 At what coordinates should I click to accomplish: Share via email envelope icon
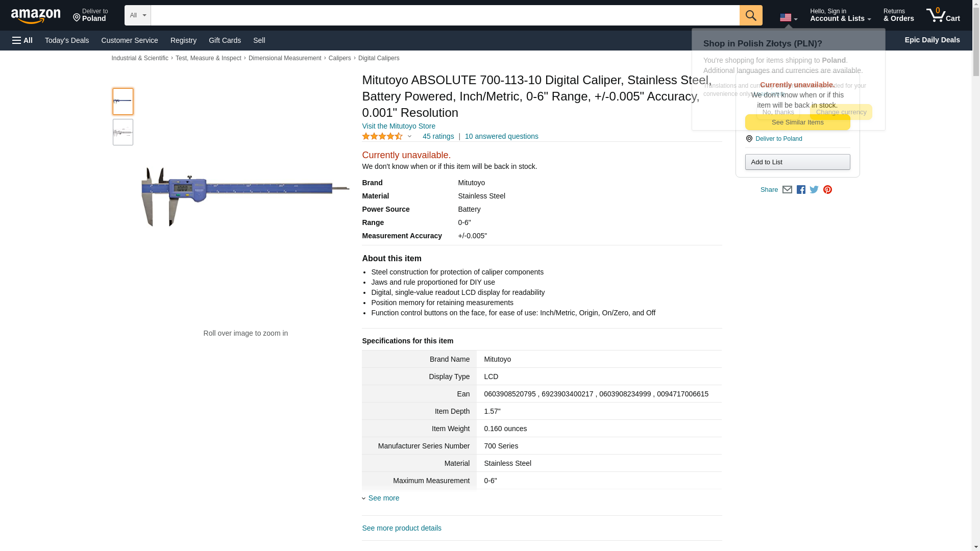point(787,190)
